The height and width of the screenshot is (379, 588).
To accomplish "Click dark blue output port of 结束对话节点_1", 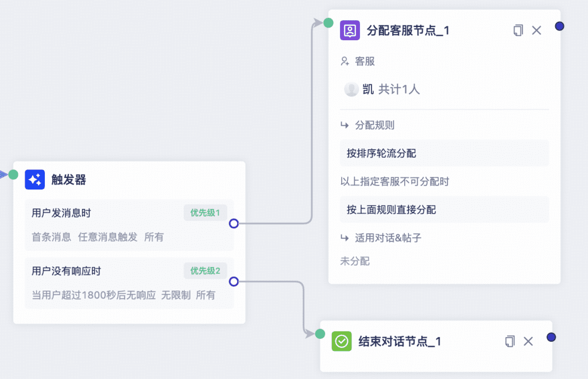I will [551, 337].
